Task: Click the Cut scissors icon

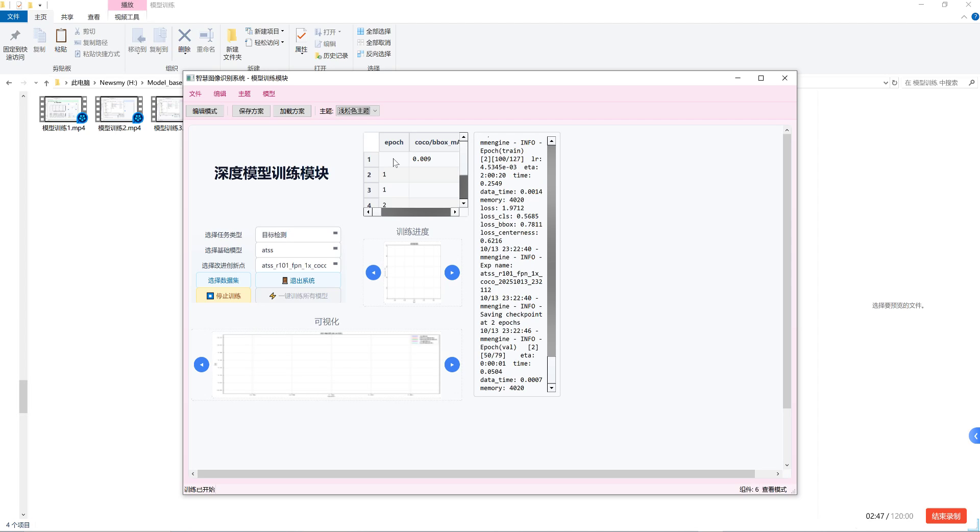Action: [x=78, y=31]
